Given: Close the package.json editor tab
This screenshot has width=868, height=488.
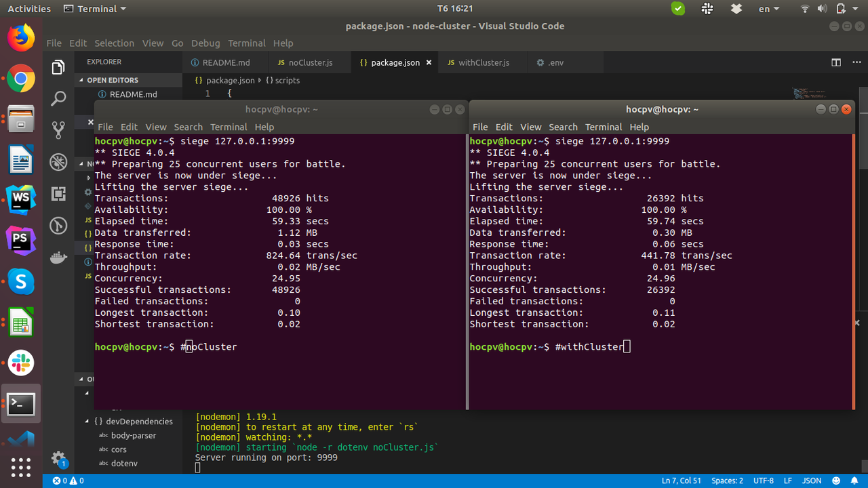Looking at the screenshot, I should [x=429, y=62].
